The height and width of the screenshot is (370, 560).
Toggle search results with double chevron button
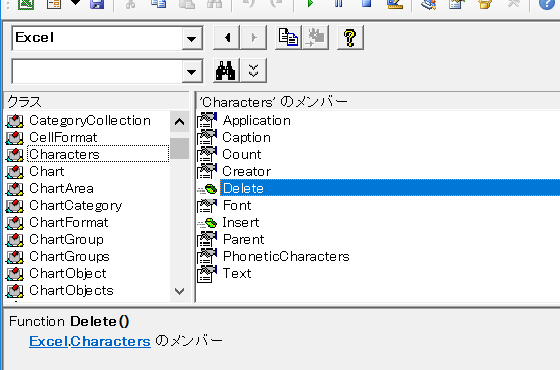click(x=254, y=71)
